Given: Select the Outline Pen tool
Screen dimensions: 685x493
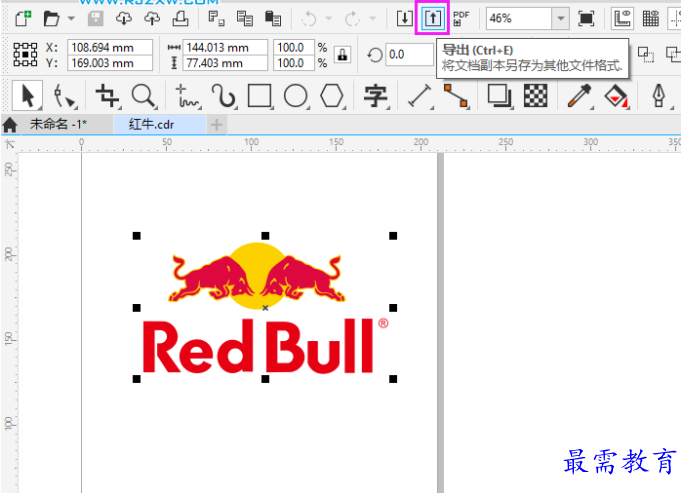Looking at the screenshot, I should coord(660,96).
